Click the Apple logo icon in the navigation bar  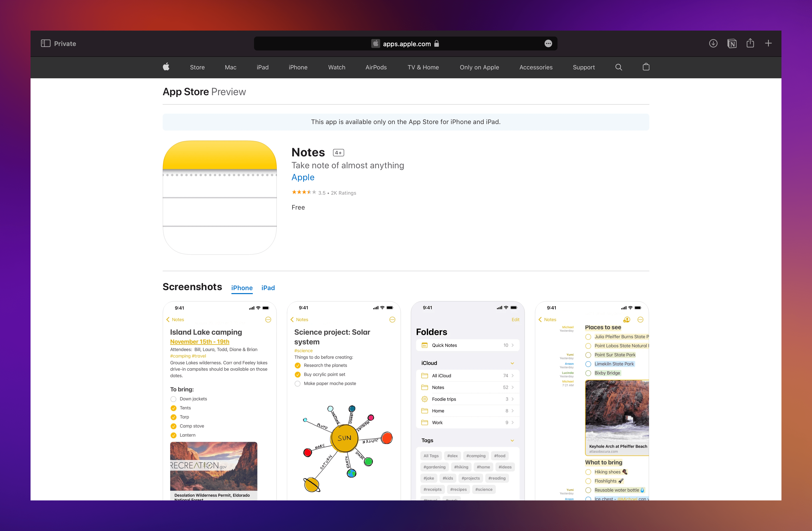pyautogui.click(x=166, y=67)
